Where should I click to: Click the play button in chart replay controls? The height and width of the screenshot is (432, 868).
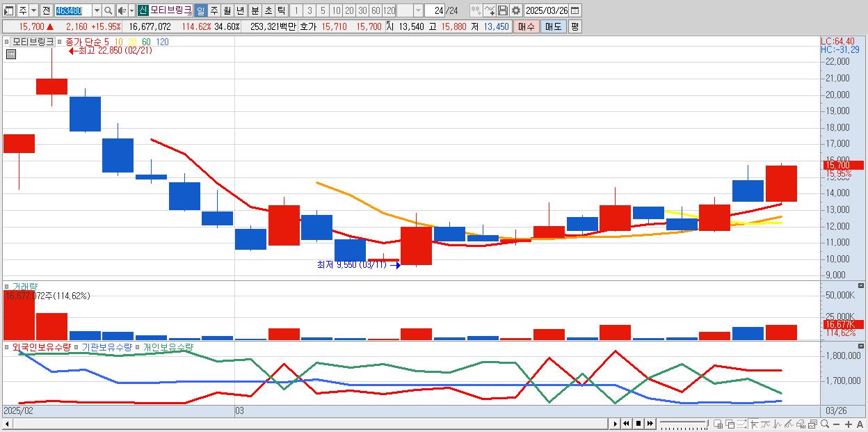coord(616,424)
